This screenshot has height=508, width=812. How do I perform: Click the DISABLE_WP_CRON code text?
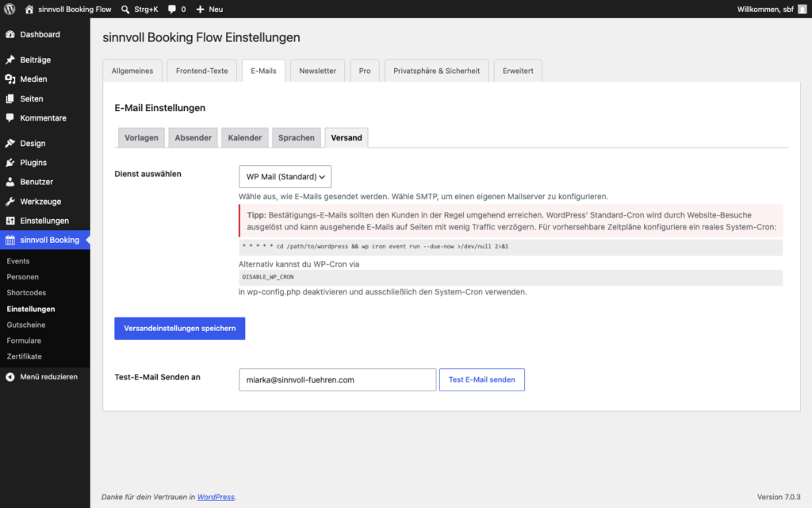[x=268, y=277]
